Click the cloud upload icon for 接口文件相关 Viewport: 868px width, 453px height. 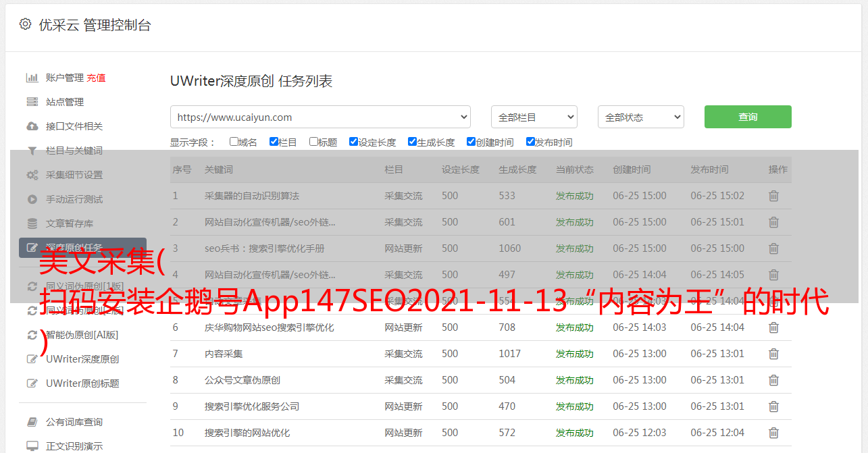32,126
